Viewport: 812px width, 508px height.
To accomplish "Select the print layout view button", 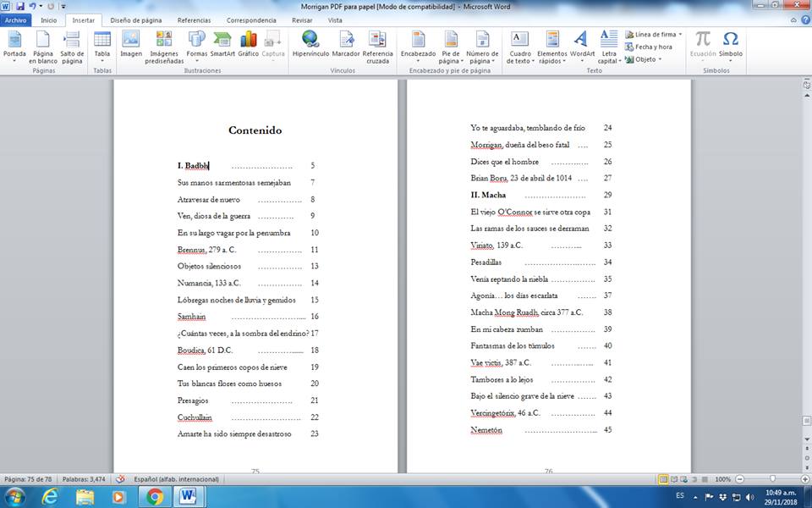I will (x=663, y=479).
